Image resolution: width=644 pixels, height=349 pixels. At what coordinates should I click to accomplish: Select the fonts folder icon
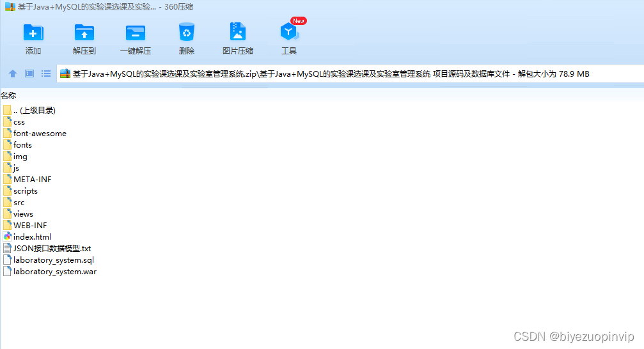(7, 144)
